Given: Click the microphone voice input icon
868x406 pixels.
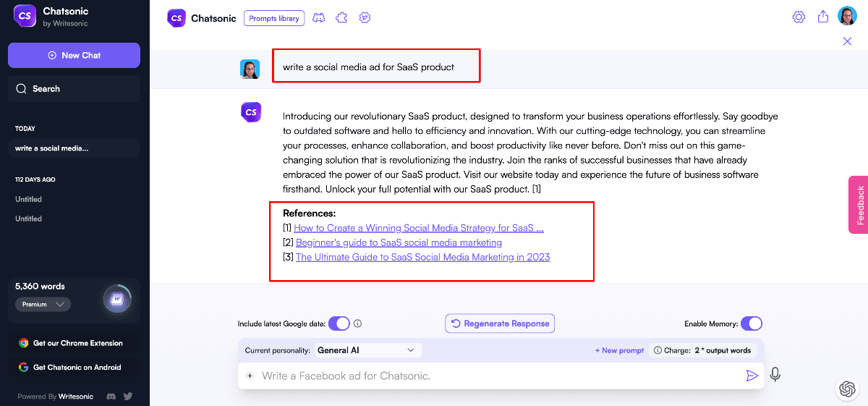Looking at the screenshot, I should (x=775, y=375).
